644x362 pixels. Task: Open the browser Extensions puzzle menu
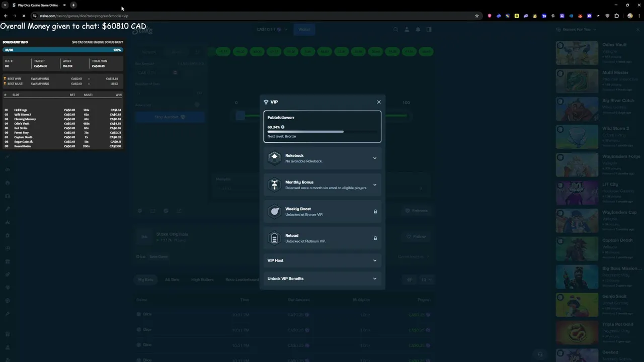(617, 16)
